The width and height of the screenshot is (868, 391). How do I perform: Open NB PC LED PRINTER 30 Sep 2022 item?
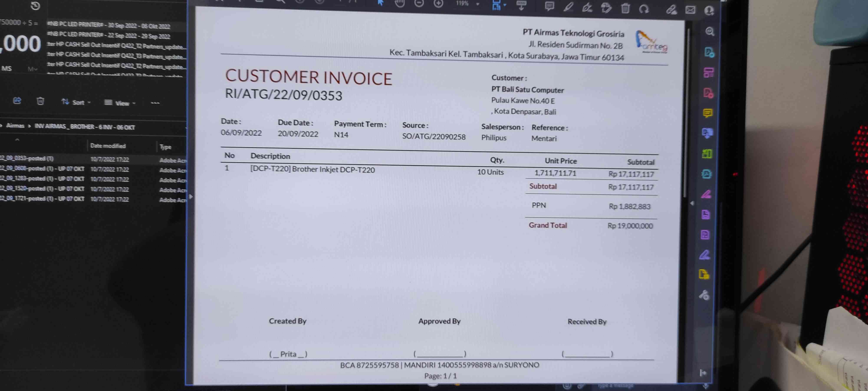(x=108, y=25)
